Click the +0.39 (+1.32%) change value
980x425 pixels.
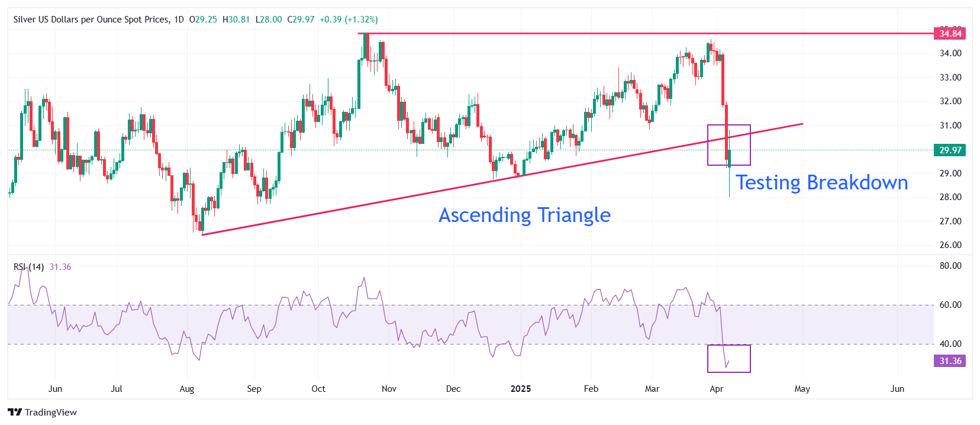(349, 20)
